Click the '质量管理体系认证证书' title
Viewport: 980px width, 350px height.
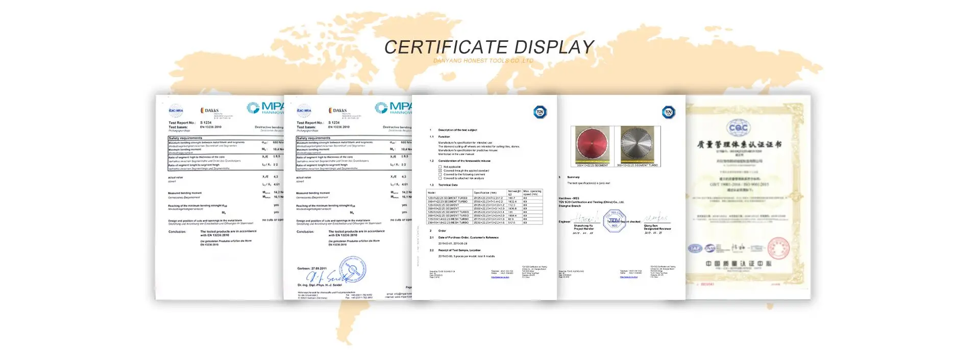click(x=739, y=144)
